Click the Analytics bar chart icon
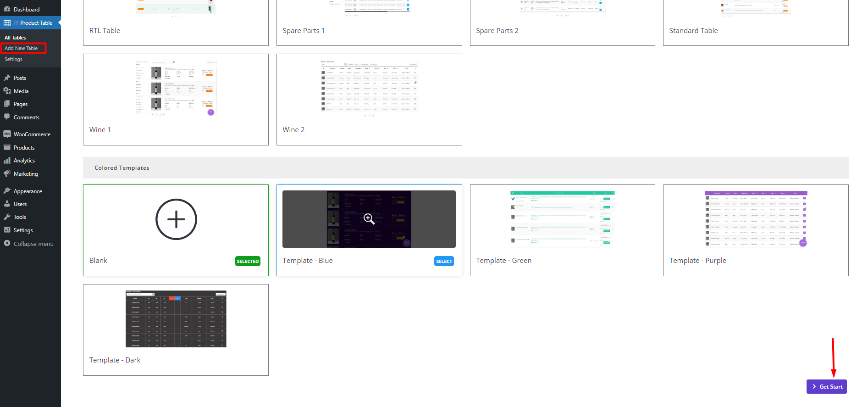The width and height of the screenshot is (868, 407). click(7, 161)
